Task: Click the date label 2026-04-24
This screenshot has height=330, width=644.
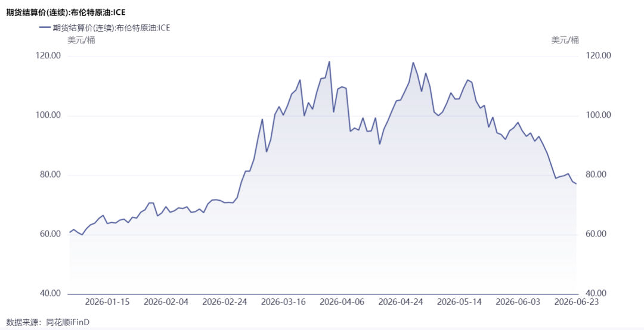Action: point(401,303)
